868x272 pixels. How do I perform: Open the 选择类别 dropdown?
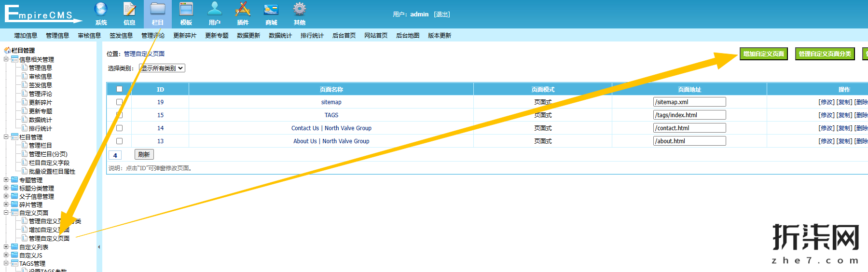[162, 68]
